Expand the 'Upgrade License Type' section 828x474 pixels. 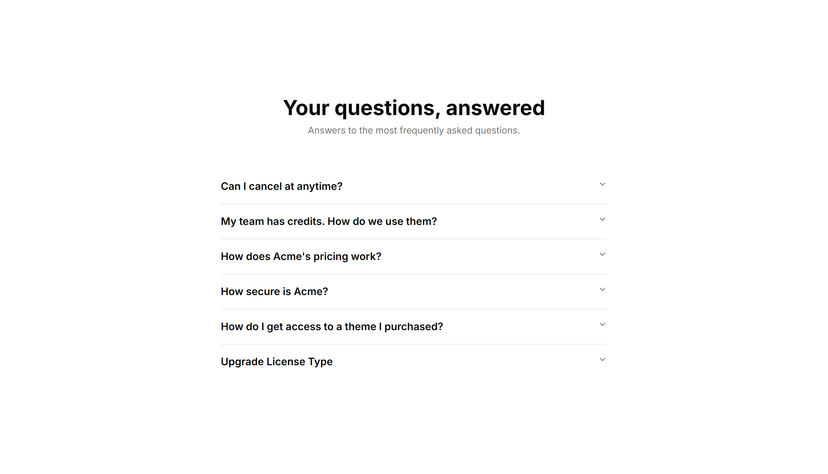pyautogui.click(x=413, y=362)
